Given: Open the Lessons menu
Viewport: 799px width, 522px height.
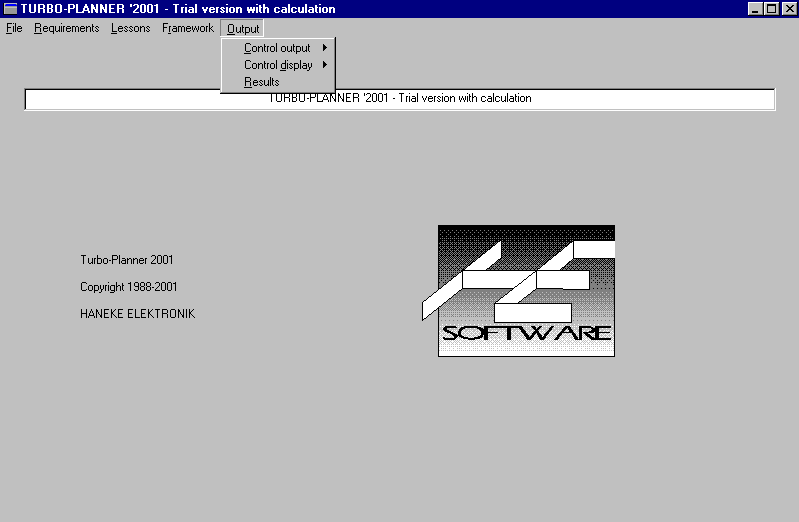Looking at the screenshot, I should click(130, 28).
